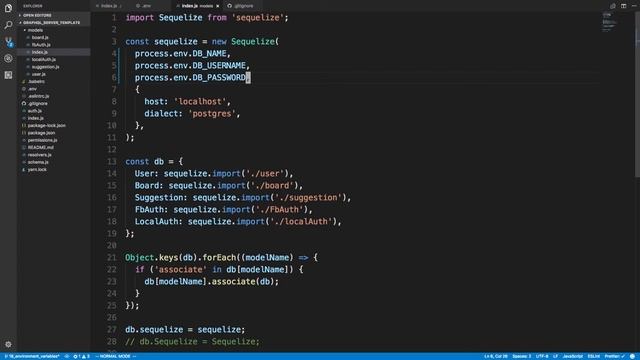Click the LF end-of-line indicator
This screenshot has width=640, height=360.
(555, 356)
